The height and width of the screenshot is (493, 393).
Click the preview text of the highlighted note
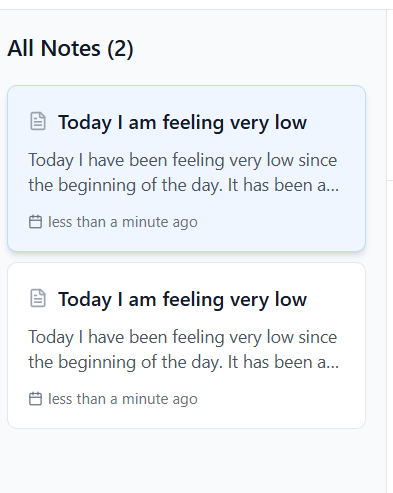183,172
